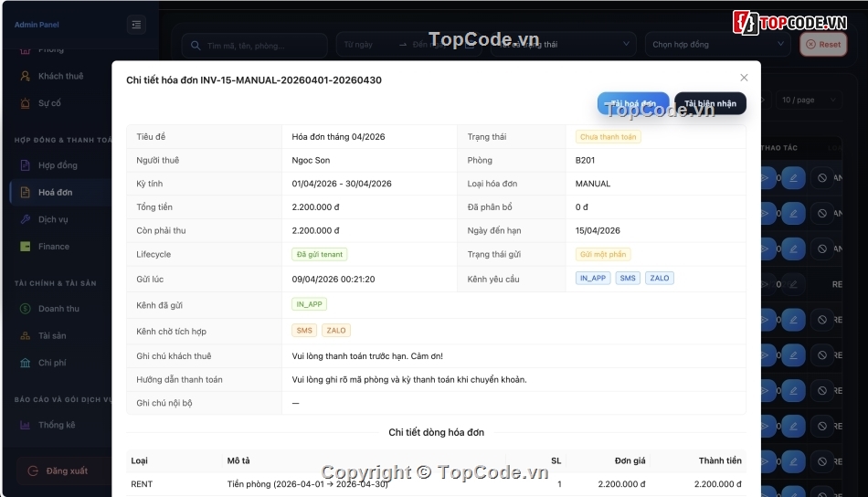The width and height of the screenshot is (868, 497).
Task: Click MANUAL invoice type value
Action: pyautogui.click(x=593, y=184)
